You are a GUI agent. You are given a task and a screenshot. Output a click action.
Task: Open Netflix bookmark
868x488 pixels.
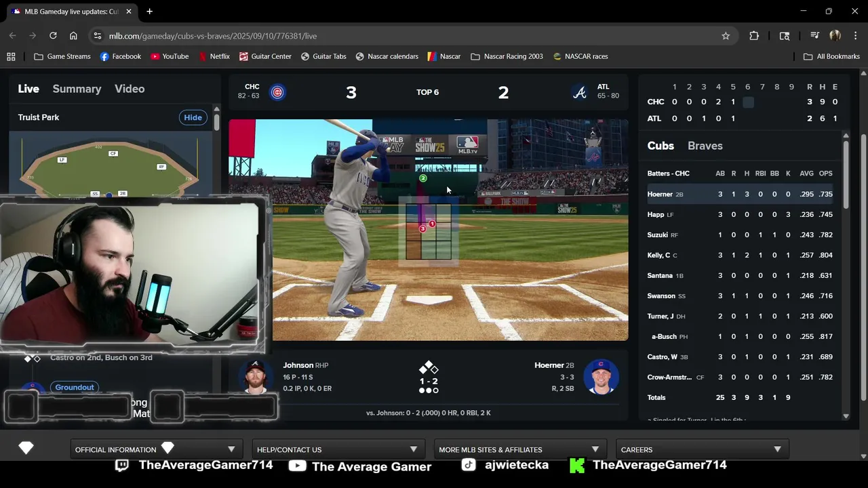pyautogui.click(x=214, y=56)
